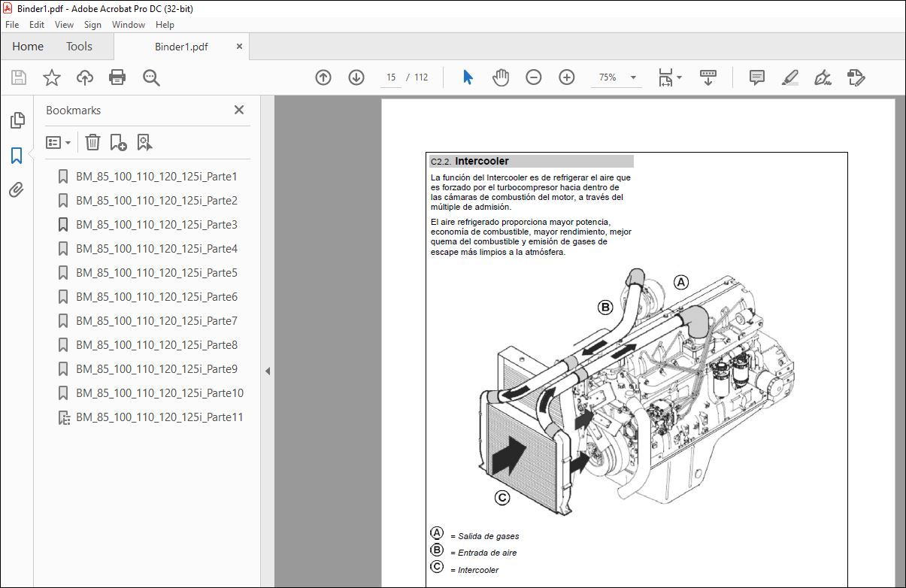Toggle the Bookmarks side panel
Image resolution: width=906 pixels, height=588 pixels.
pos(17,156)
